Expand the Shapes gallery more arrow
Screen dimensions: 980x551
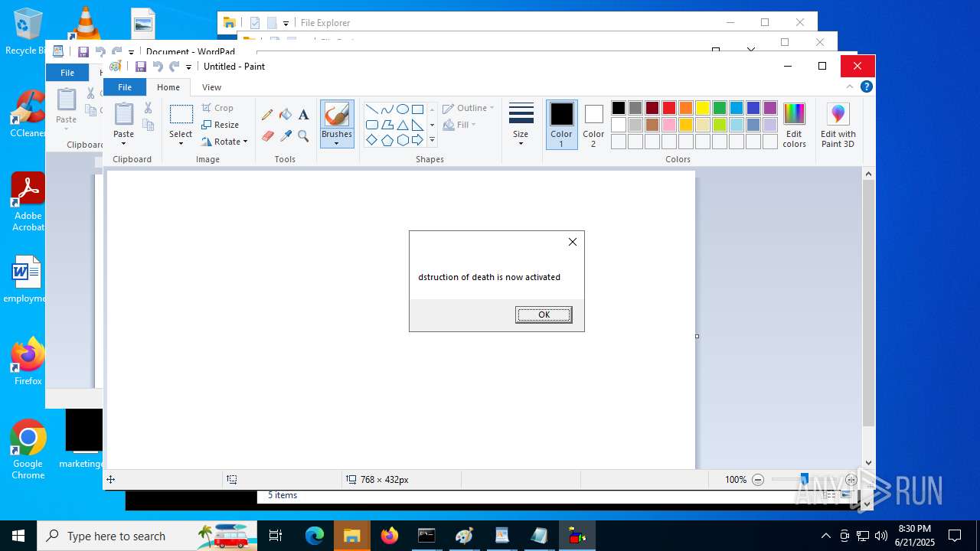point(432,140)
